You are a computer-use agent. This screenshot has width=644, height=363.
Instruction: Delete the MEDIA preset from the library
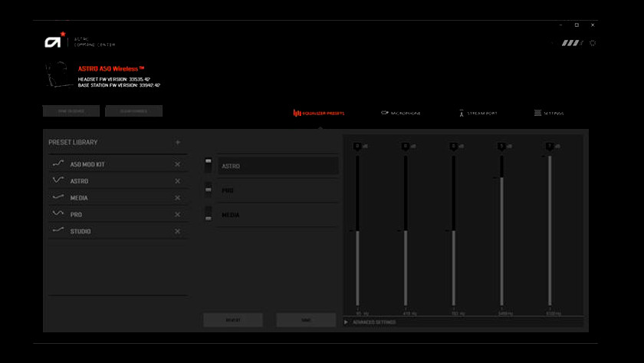tap(177, 198)
